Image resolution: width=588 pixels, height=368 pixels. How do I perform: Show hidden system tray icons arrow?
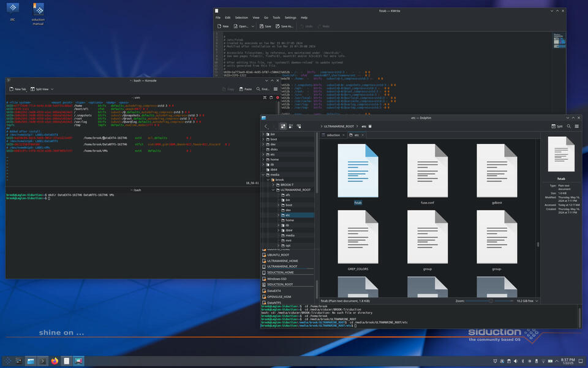[557, 361]
